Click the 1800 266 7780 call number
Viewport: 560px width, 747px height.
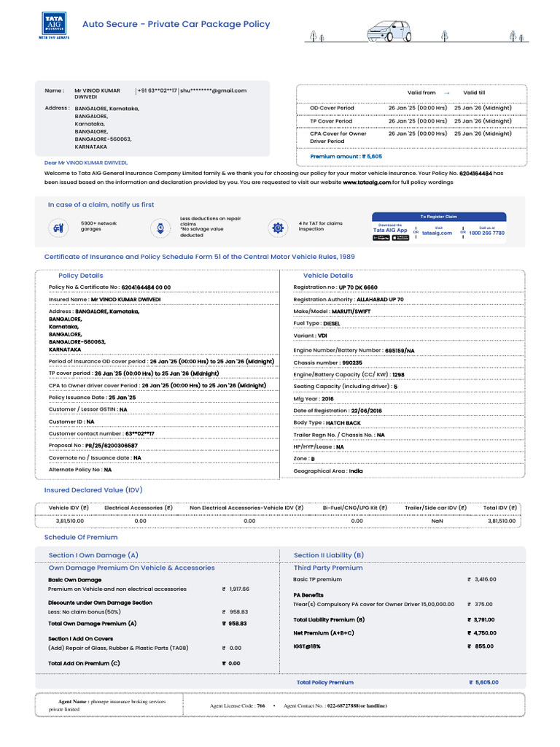tap(486, 233)
